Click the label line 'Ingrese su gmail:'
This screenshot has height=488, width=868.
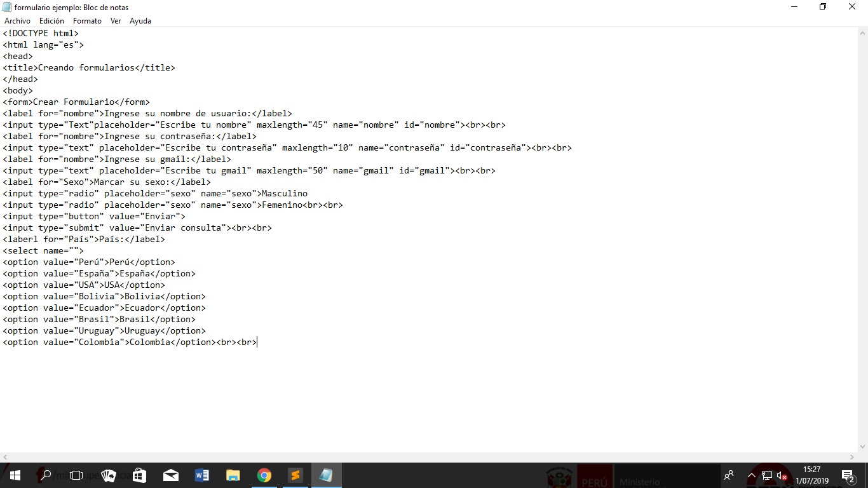pyautogui.click(x=117, y=159)
